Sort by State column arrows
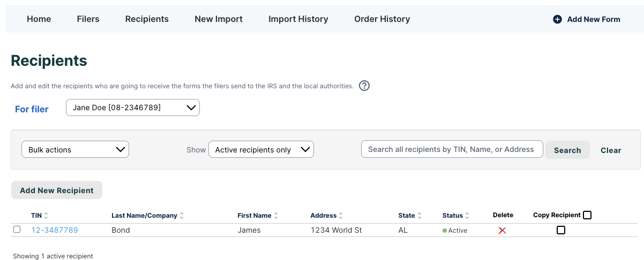 (x=420, y=216)
